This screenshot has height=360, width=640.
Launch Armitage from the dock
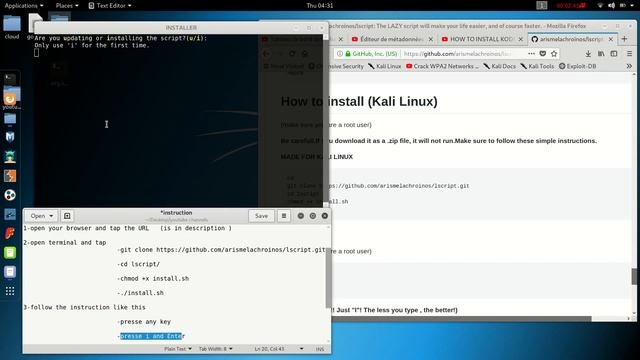coord(10,157)
